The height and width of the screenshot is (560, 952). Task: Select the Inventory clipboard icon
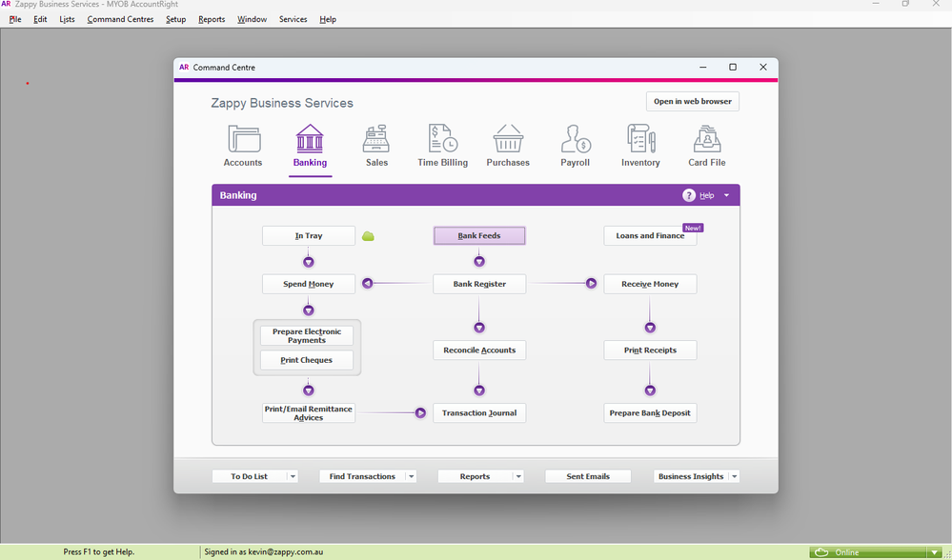640,140
